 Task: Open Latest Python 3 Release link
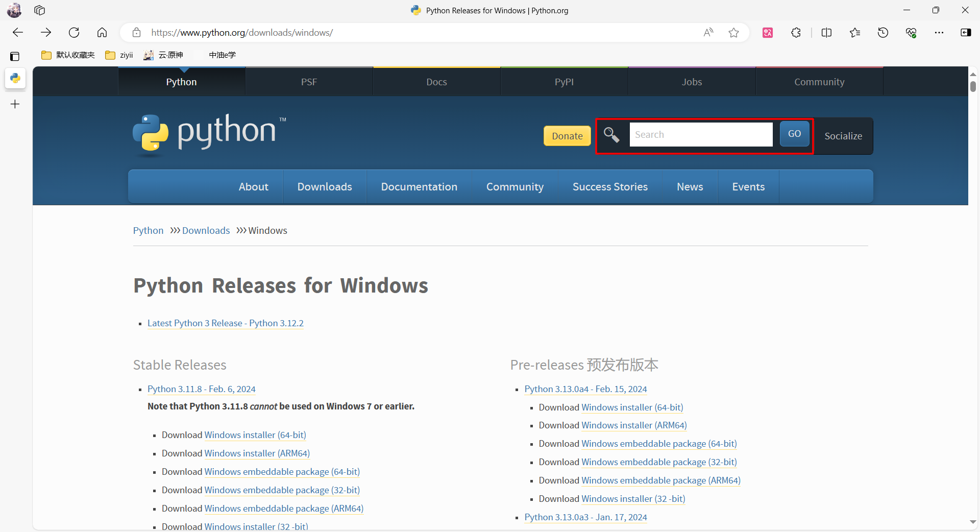[225, 323]
